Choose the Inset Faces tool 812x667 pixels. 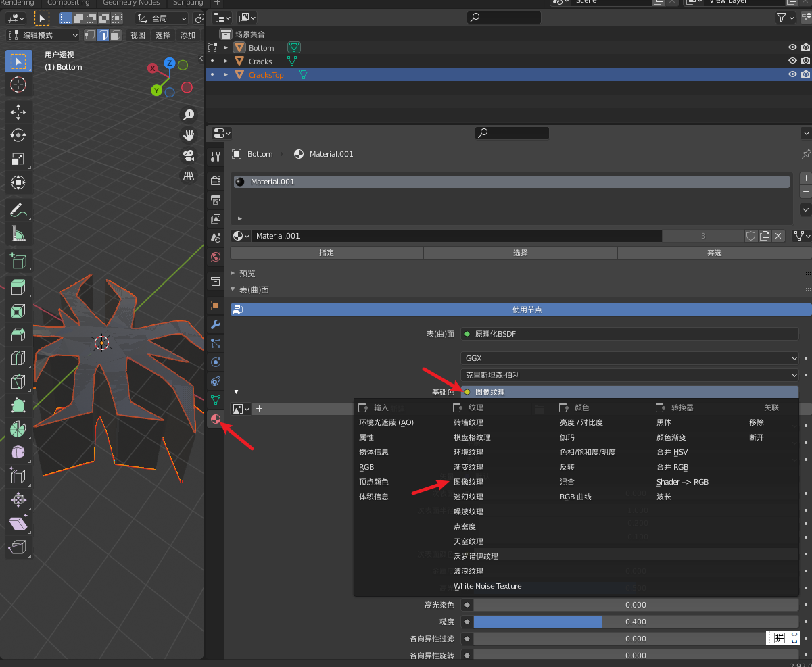pos(18,311)
